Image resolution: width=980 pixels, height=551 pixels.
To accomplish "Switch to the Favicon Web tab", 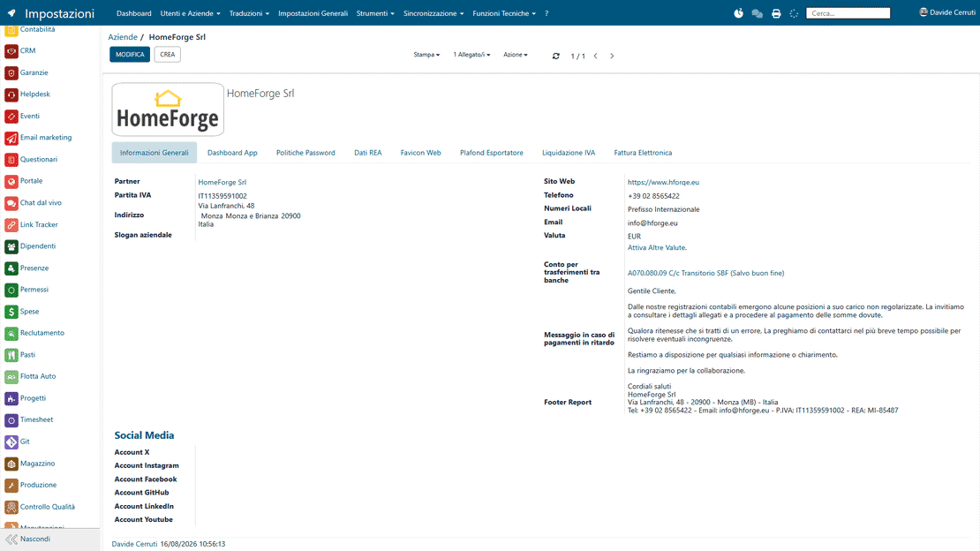I will click(x=420, y=153).
